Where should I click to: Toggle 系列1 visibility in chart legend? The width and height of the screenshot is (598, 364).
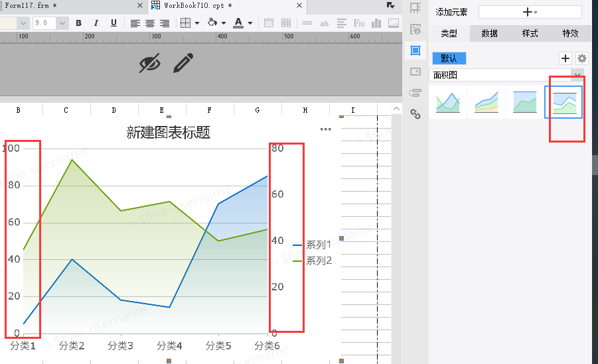click(312, 245)
